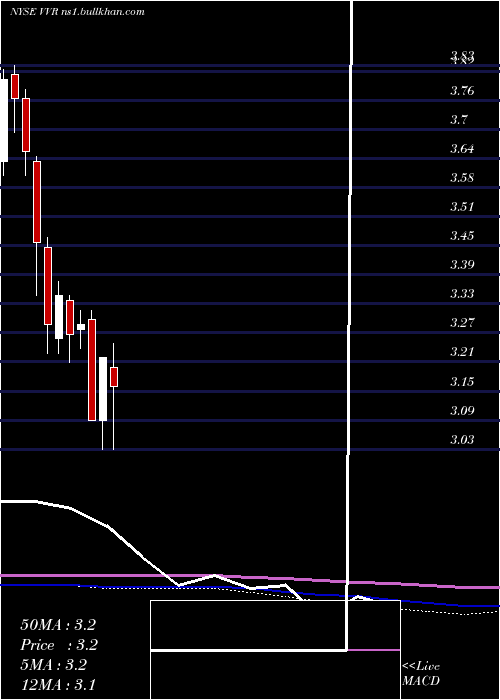
Task: Click the 3.33 price axis label
Action: tap(462, 294)
